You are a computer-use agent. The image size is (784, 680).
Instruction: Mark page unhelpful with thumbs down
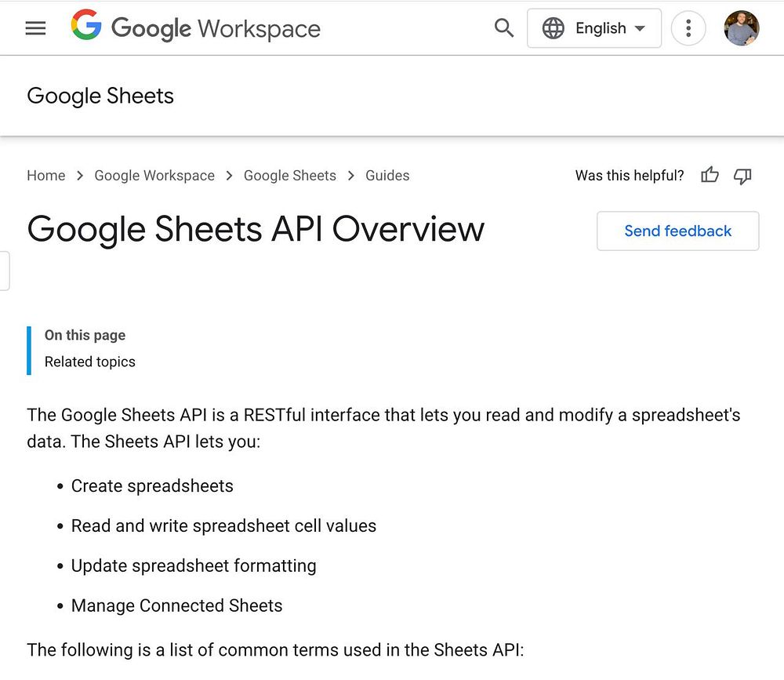pos(742,176)
